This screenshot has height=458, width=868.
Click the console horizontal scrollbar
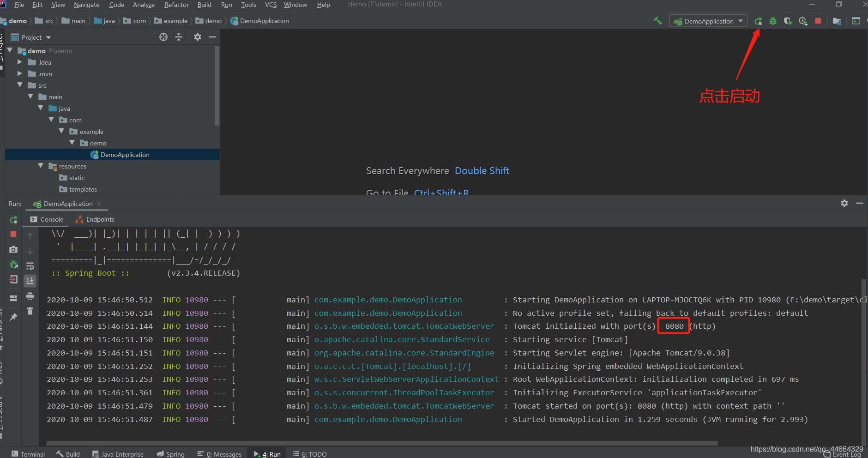click(382, 443)
